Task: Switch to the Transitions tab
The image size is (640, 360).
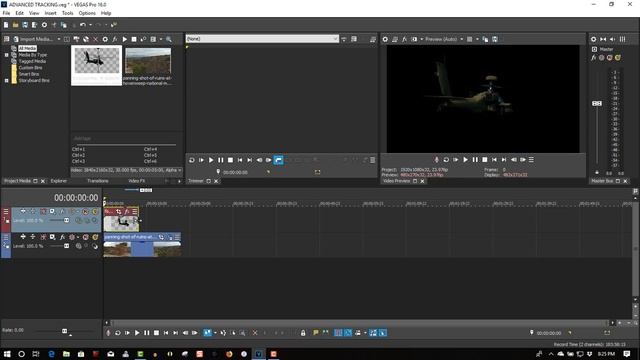Action: click(x=98, y=181)
